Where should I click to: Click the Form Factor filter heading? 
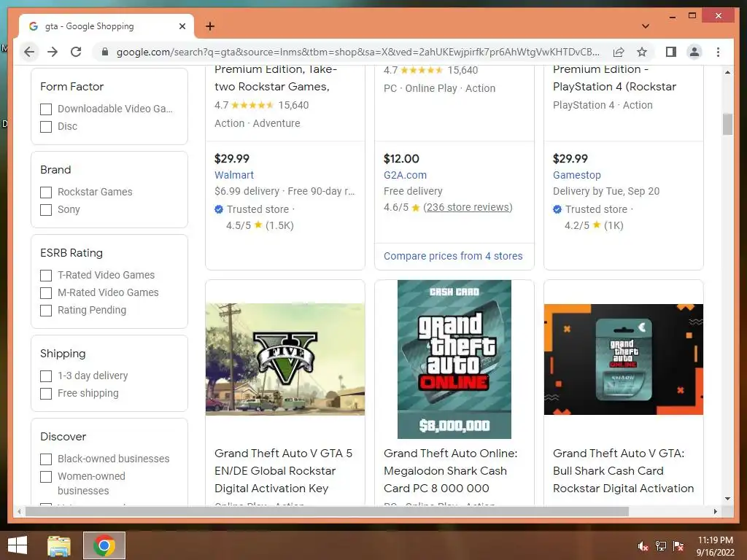pos(71,87)
